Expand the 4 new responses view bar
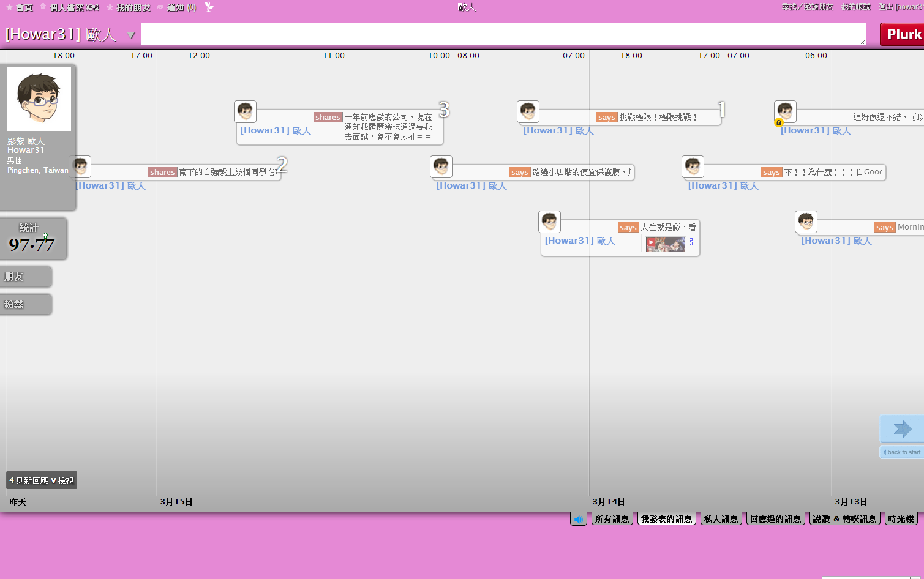 tap(42, 480)
